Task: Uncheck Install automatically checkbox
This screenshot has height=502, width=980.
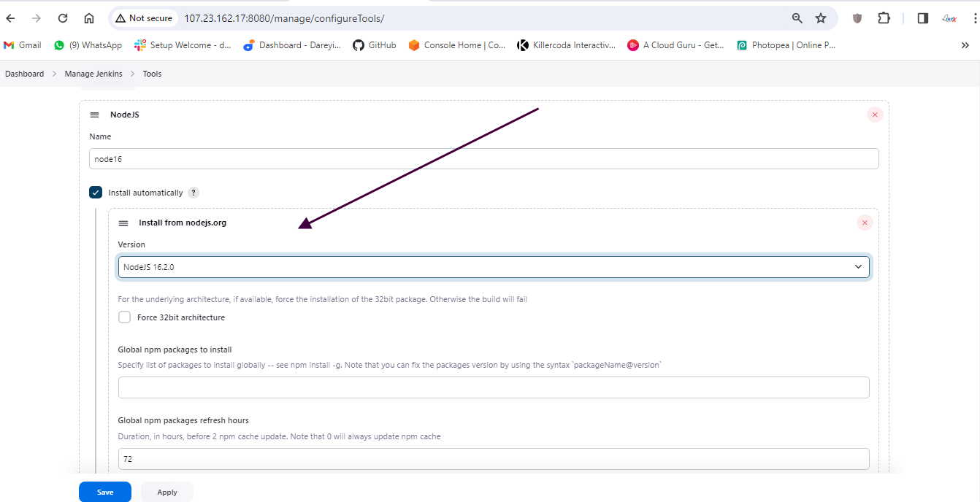Action: pos(96,193)
